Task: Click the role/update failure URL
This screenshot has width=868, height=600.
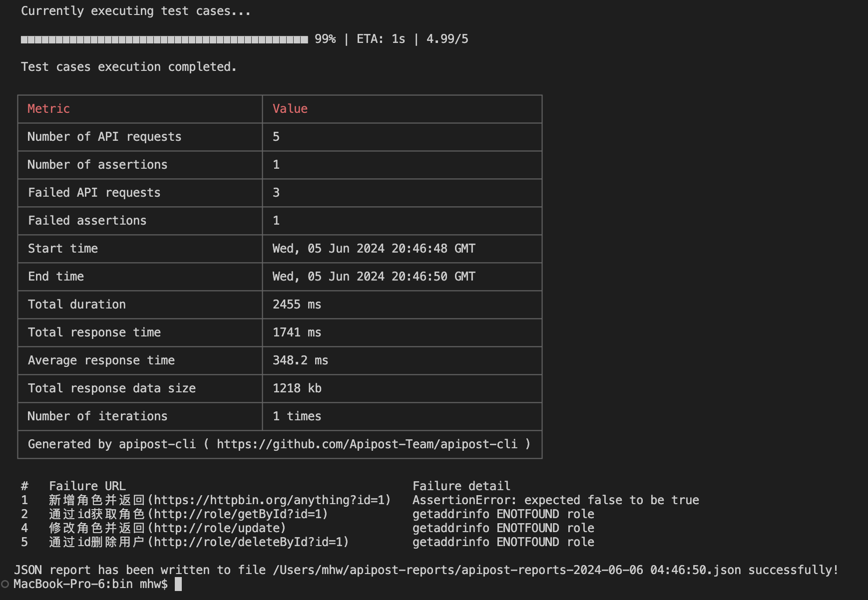Action: [x=220, y=528]
